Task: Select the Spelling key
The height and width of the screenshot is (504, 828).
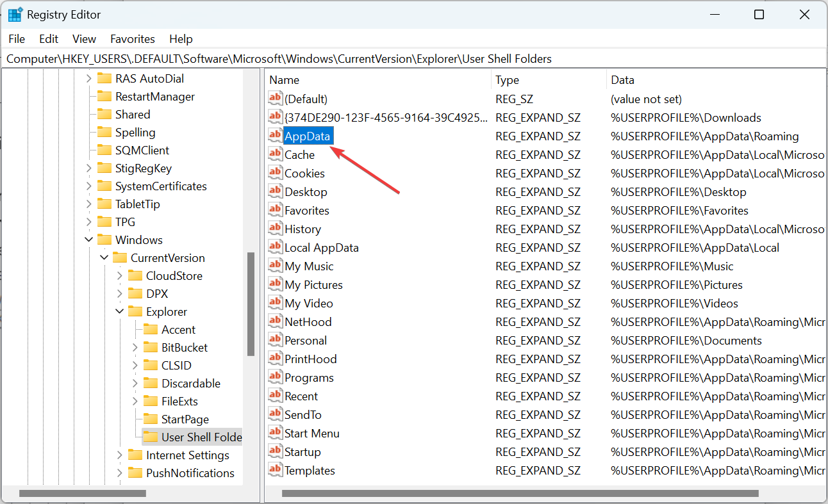Action: pyautogui.click(x=135, y=133)
